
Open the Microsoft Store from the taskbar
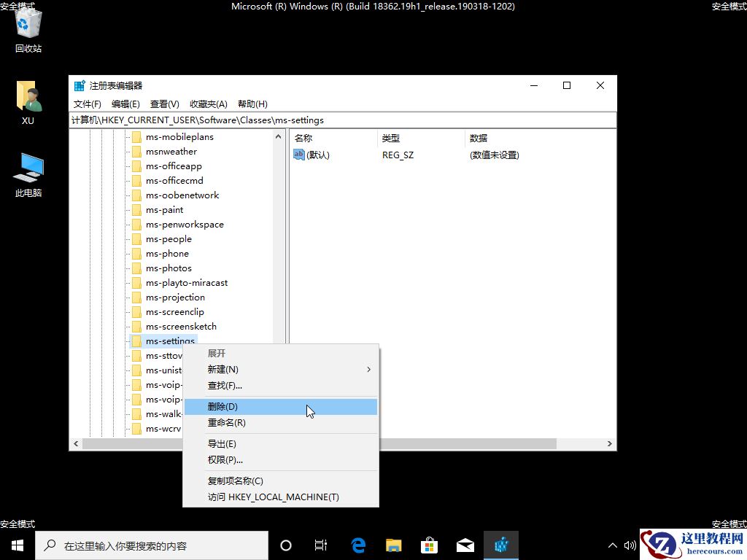429,545
